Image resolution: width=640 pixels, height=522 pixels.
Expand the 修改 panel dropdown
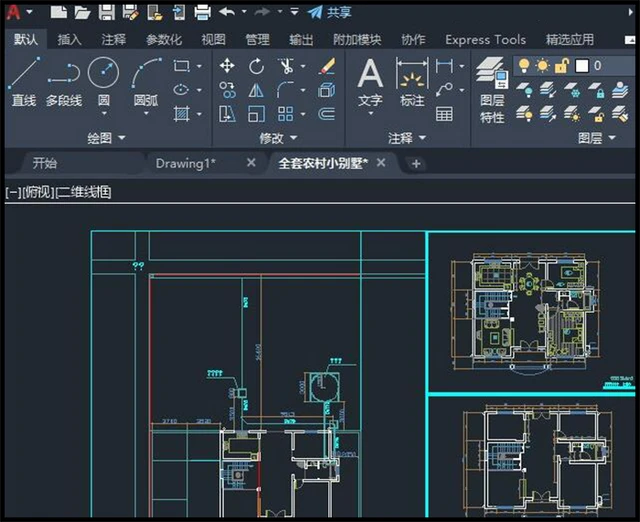tap(293, 137)
